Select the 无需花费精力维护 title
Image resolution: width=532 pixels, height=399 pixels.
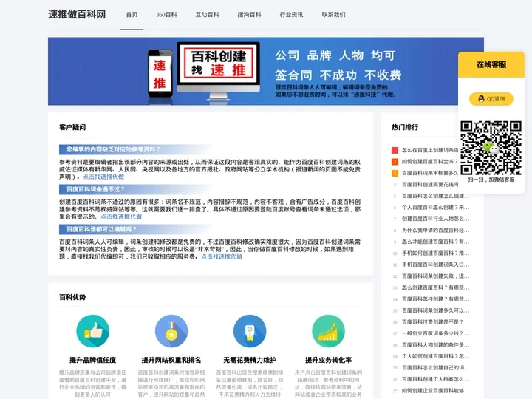250,360
